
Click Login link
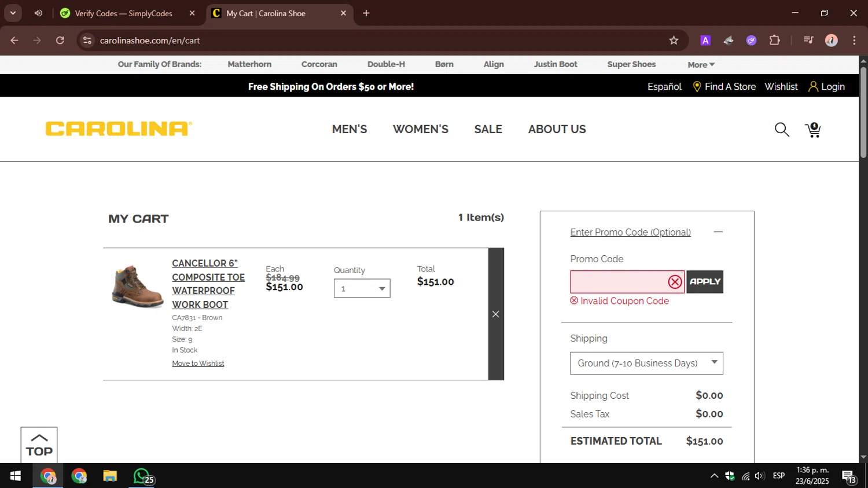pos(826,86)
